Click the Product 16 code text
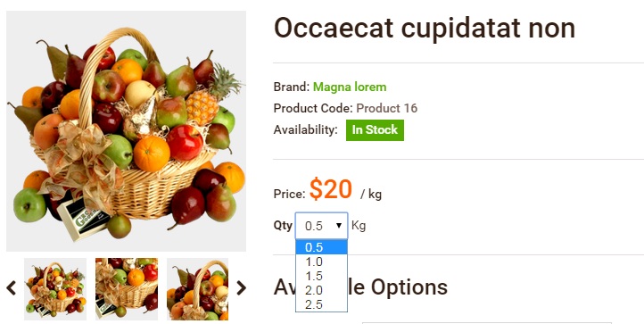The height and width of the screenshot is (324, 644). (386, 108)
